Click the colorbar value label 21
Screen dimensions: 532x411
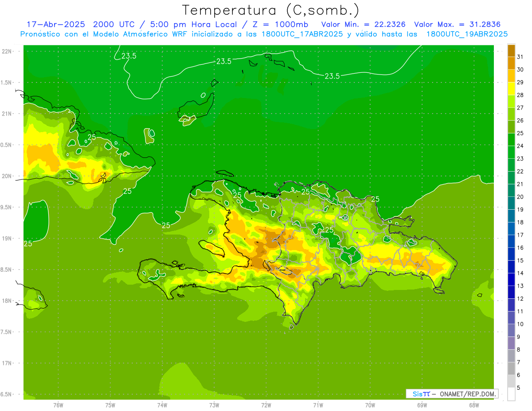(x=520, y=184)
